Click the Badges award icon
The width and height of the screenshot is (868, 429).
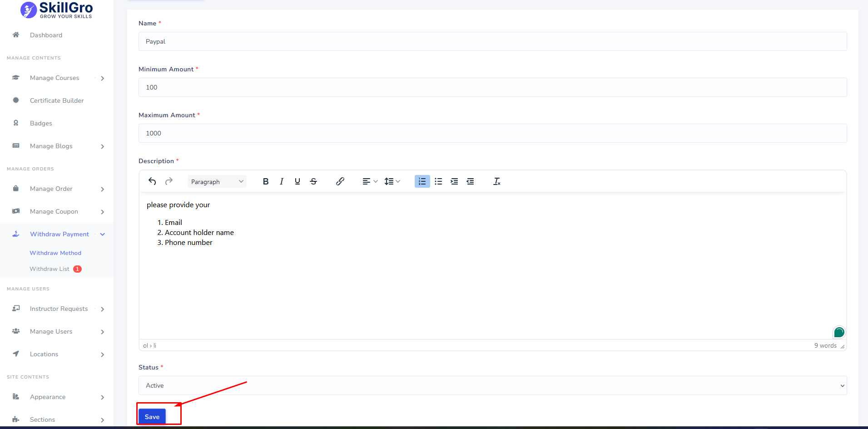pos(16,123)
